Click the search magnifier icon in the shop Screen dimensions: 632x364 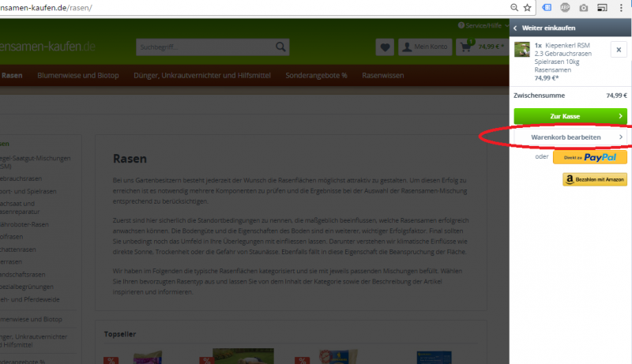[x=280, y=47]
